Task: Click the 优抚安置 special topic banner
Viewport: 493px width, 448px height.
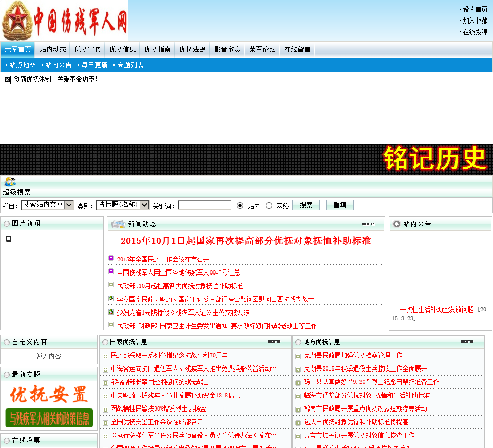Action: coord(49,394)
